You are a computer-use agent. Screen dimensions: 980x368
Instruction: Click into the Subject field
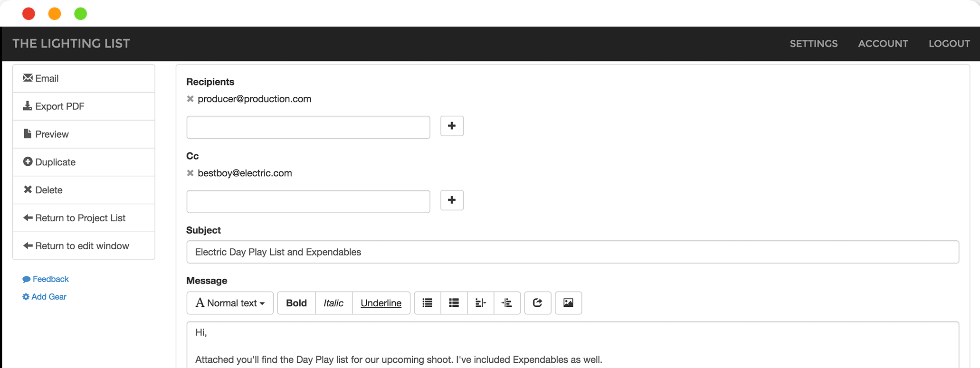573,252
